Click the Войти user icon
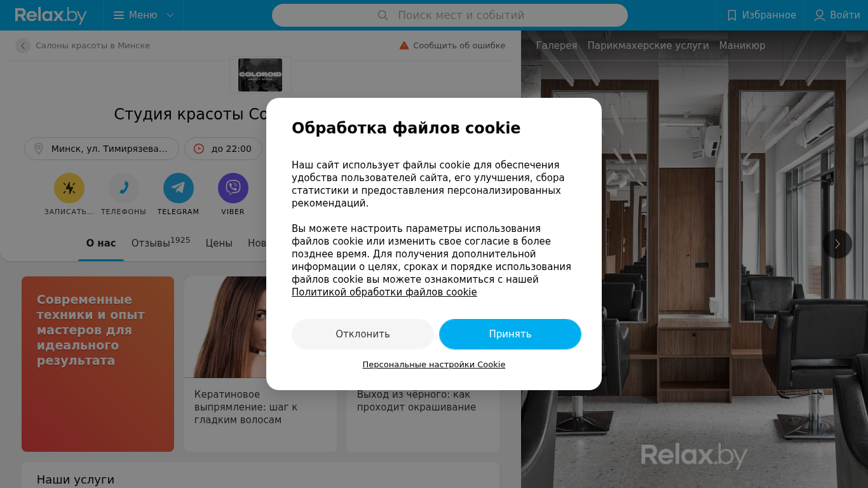The height and width of the screenshot is (488, 868). pos(820,15)
